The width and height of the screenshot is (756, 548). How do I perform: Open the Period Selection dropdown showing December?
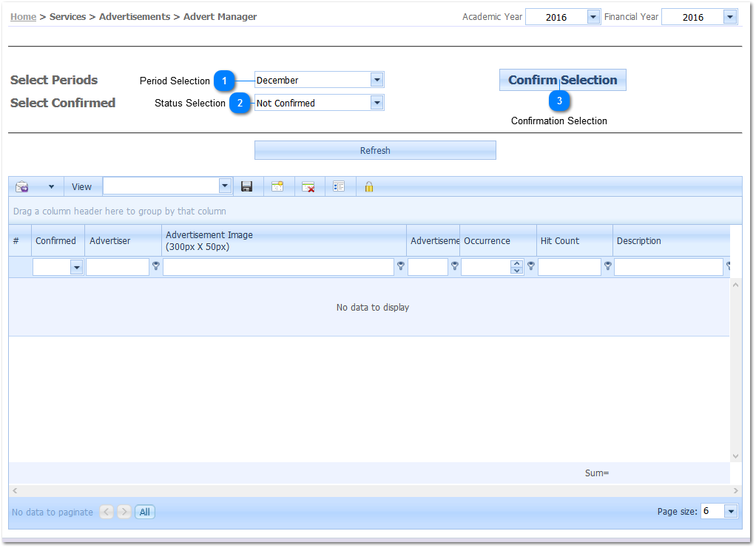377,80
